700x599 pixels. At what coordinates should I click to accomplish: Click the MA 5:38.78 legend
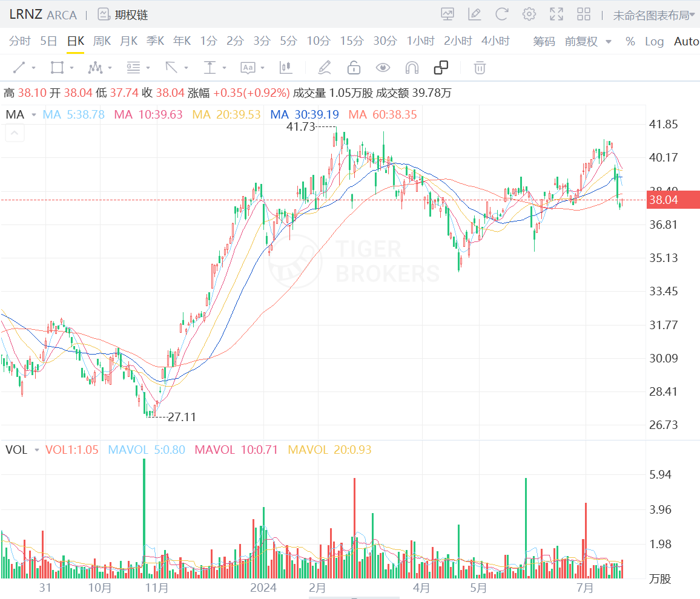click(x=74, y=115)
